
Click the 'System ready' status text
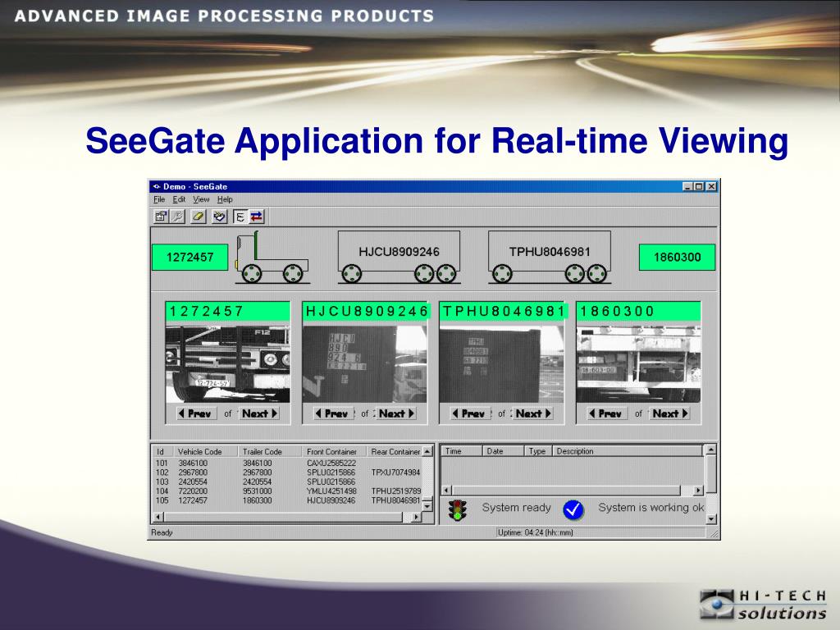pyautogui.click(x=517, y=507)
